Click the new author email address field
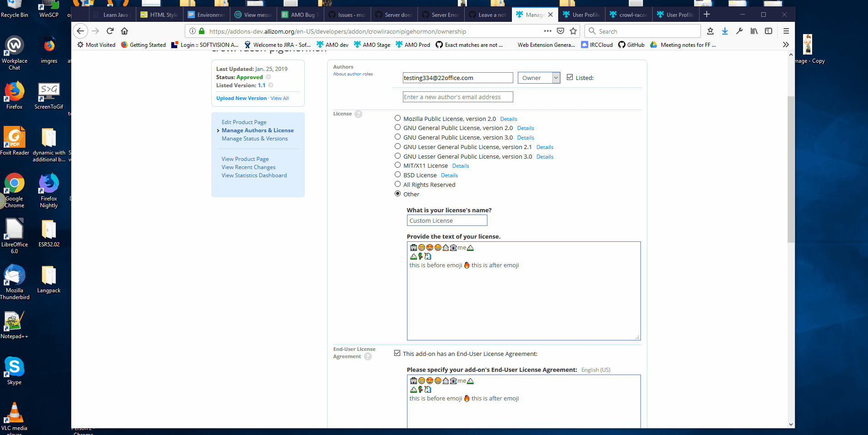The width and height of the screenshot is (868, 435). [x=457, y=96]
